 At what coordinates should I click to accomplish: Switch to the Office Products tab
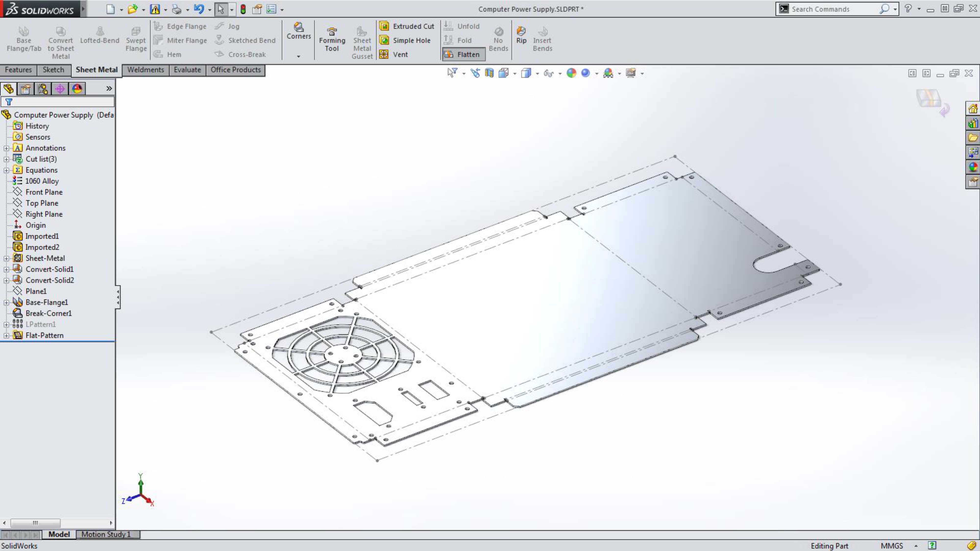235,70
